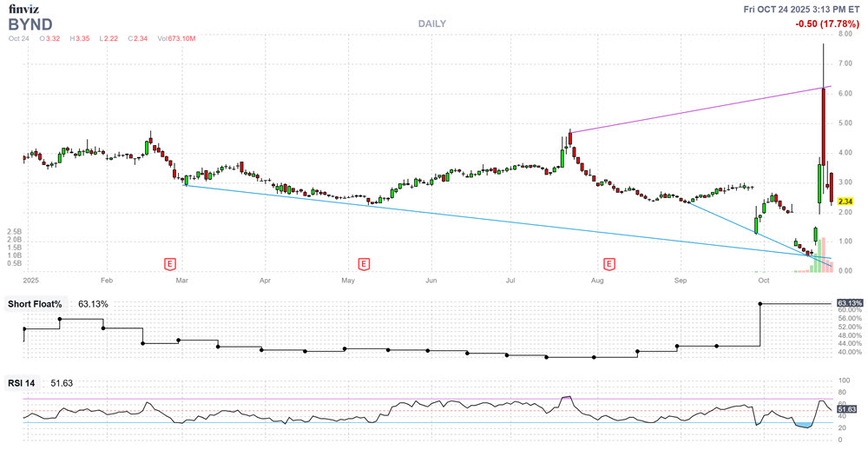Click the date and time header text
This screenshot has width=868, height=450.
801,10
